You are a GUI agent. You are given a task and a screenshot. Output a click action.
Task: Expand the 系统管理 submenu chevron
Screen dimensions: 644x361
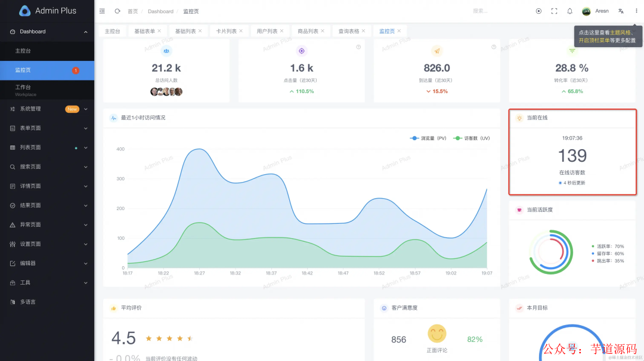coord(85,109)
